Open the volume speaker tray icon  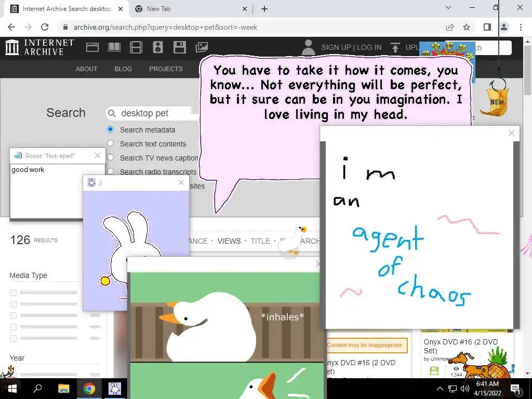pos(465,389)
